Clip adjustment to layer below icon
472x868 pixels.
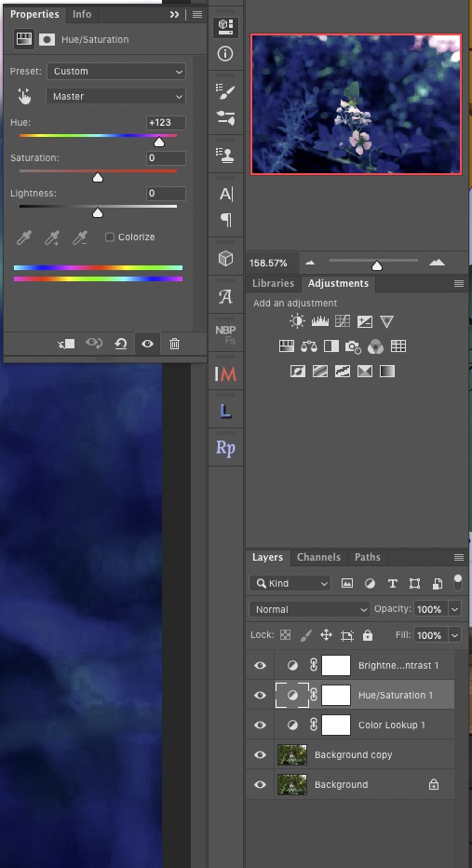66,344
